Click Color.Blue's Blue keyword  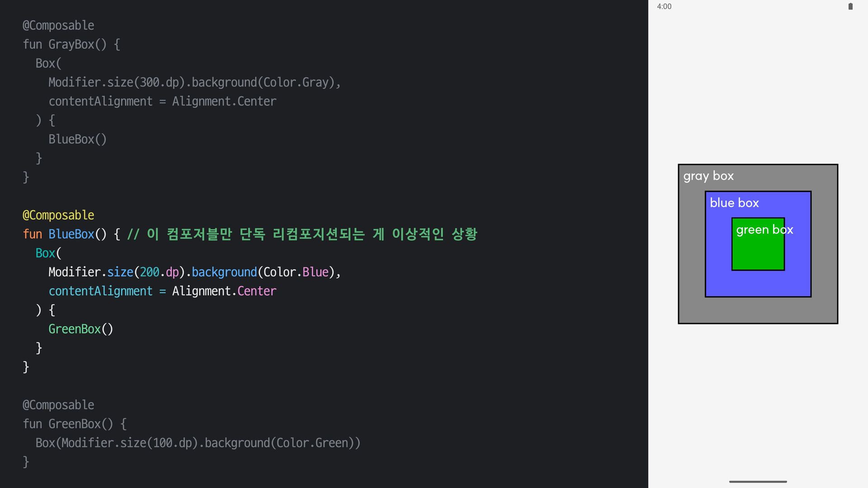[315, 272]
